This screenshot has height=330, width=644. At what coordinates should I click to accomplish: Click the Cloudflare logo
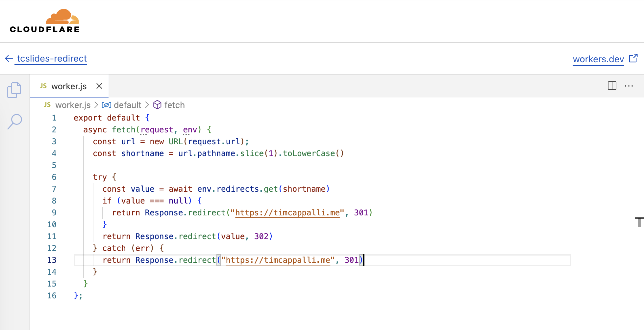[x=44, y=20]
